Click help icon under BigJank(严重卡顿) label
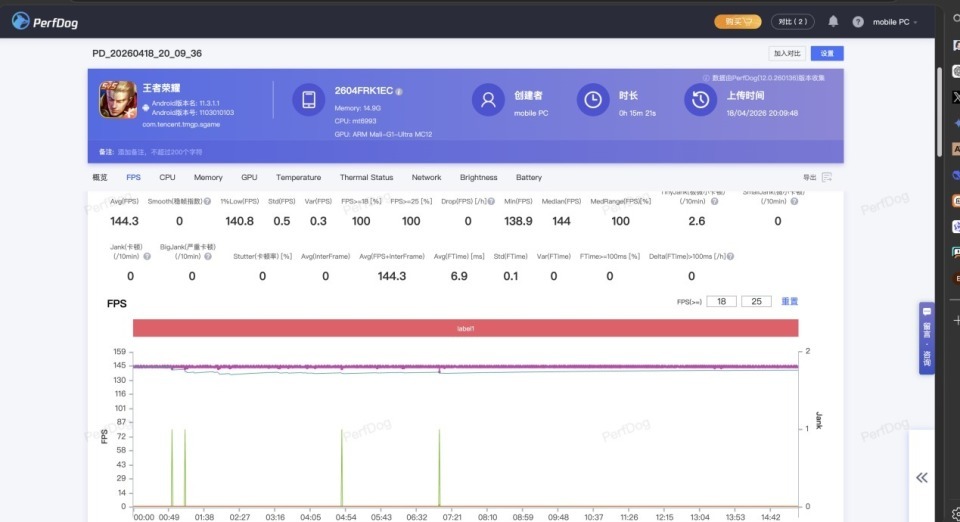 click(208, 256)
